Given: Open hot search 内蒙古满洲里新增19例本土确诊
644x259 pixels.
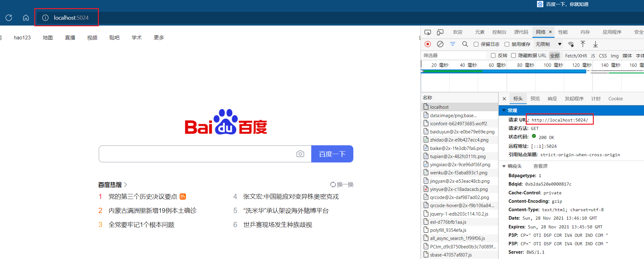Looking at the screenshot, I should coord(153,211).
